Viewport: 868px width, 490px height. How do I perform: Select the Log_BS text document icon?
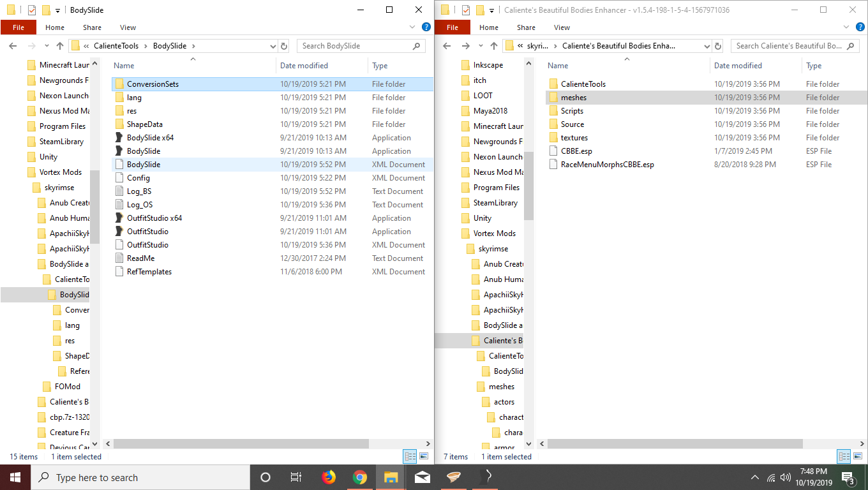[119, 191]
